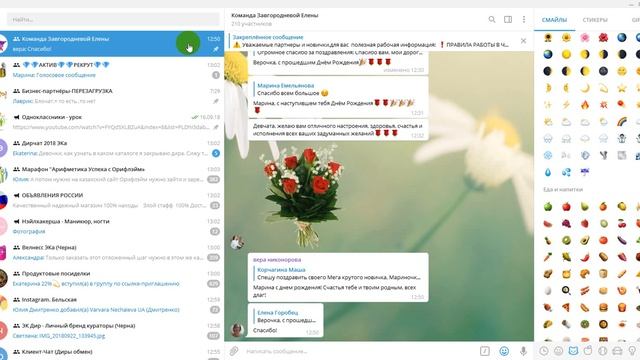Open the smileys face emoji category
Image resolution: width=640 pixels, height=360 pixels.
coord(558,351)
